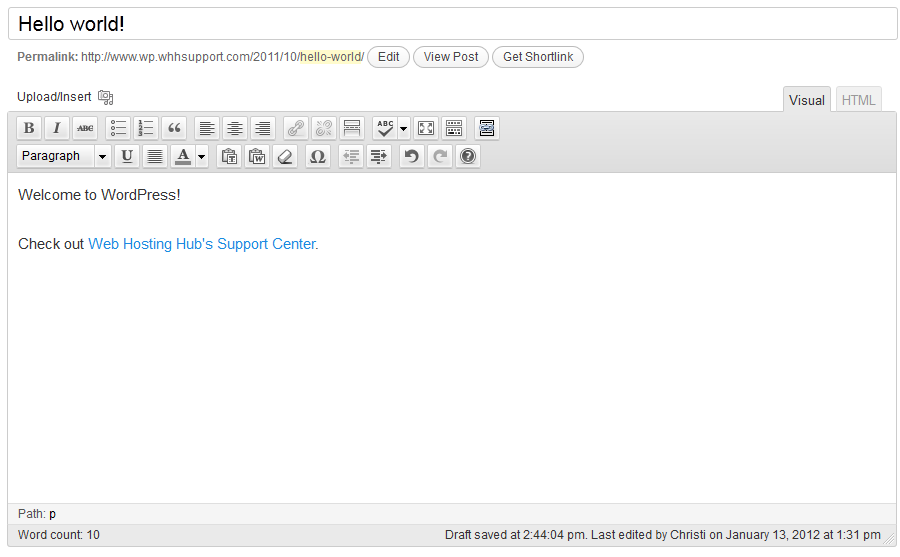Screen dimensions: 900x557
Task: Toggle underline formatting button
Action: click(127, 156)
